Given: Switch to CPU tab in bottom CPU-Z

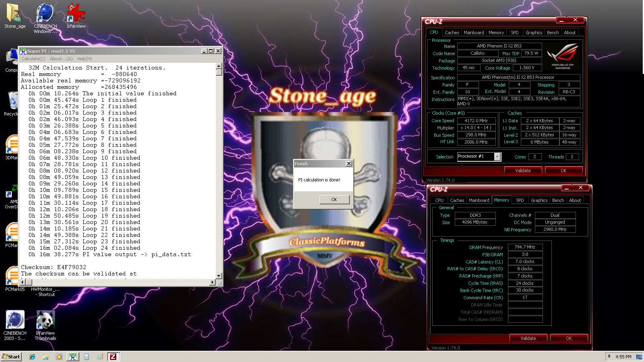Looking at the screenshot, I should coord(439,200).
